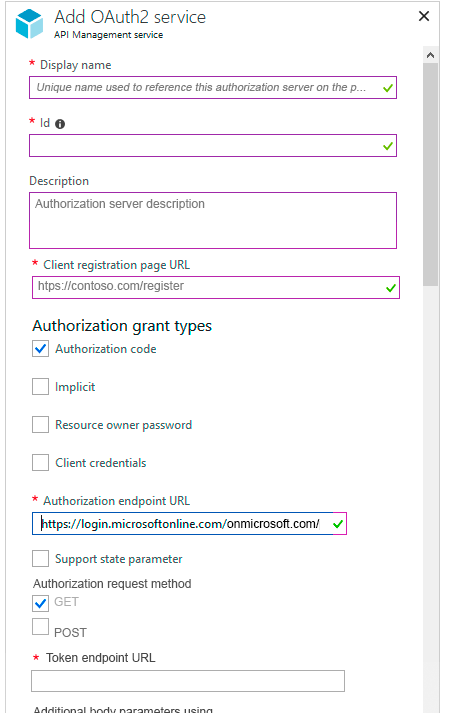Click inside the Description text area
The height and width of the screenshot is (713, 452).
pyautogui.click(x=213, y=221)
